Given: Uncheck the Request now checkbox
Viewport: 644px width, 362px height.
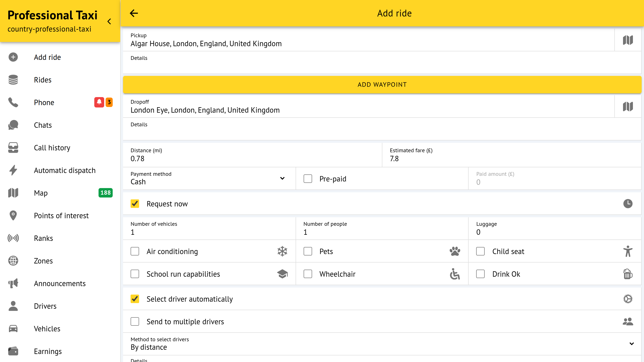Looking at the screenshot, I should point(135,204).
